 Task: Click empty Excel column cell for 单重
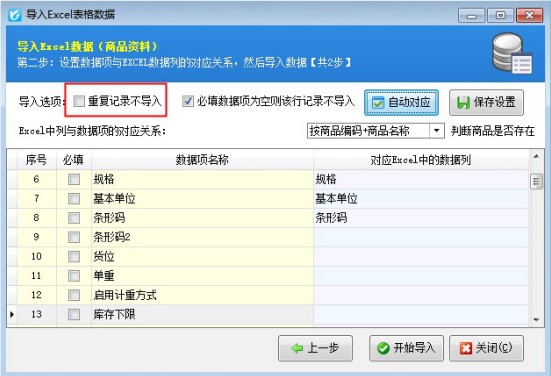tap(421, 275)
